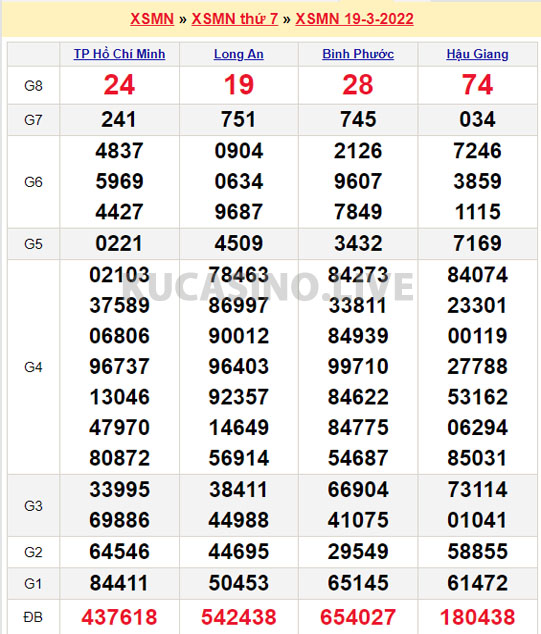Click the G5 number 4509
Viewport: 541px width, 634px height.
239,243
